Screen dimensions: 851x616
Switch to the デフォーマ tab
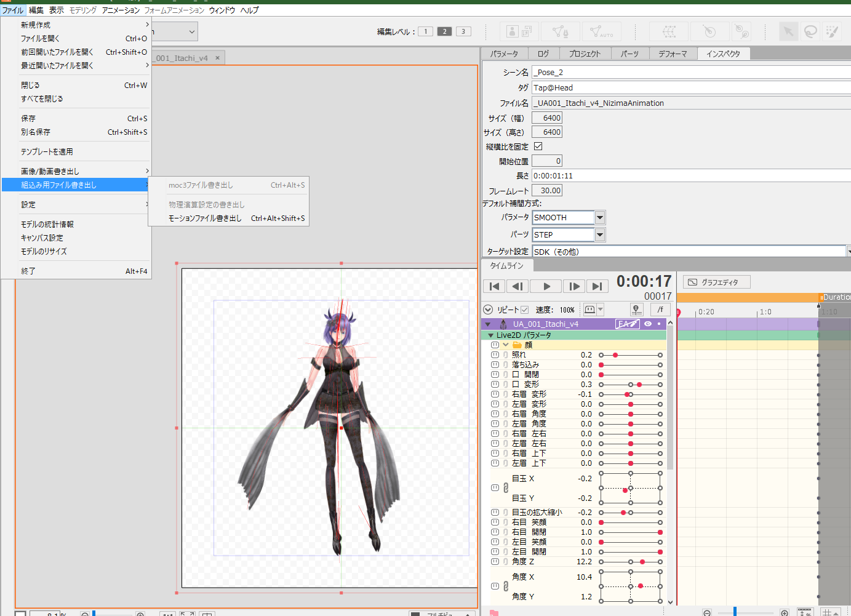(x=673, y=54)
